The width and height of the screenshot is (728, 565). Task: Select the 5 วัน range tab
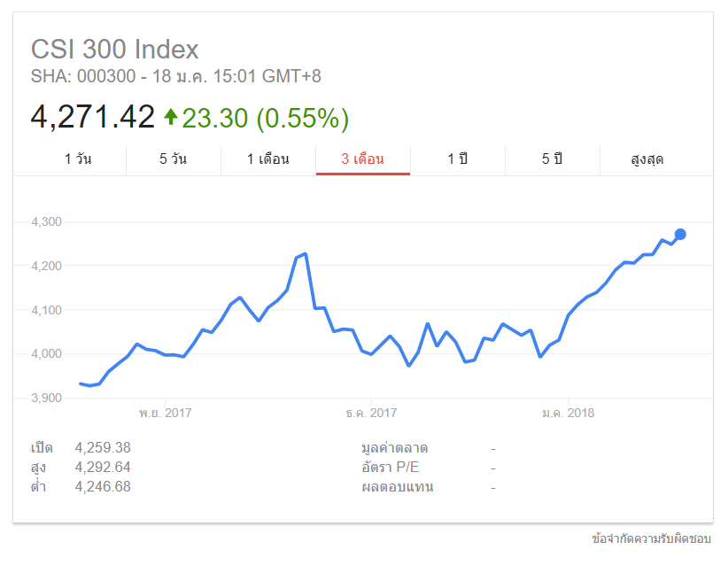(x=174, y=159)
